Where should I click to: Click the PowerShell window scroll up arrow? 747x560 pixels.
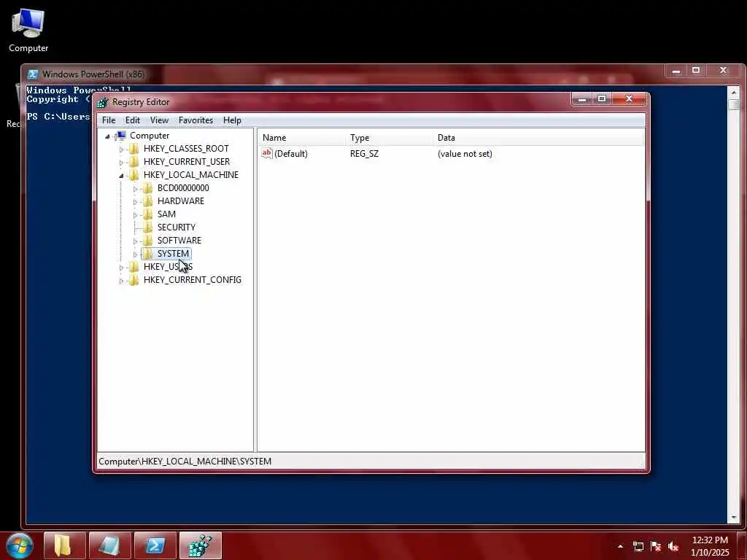point(734,92)
